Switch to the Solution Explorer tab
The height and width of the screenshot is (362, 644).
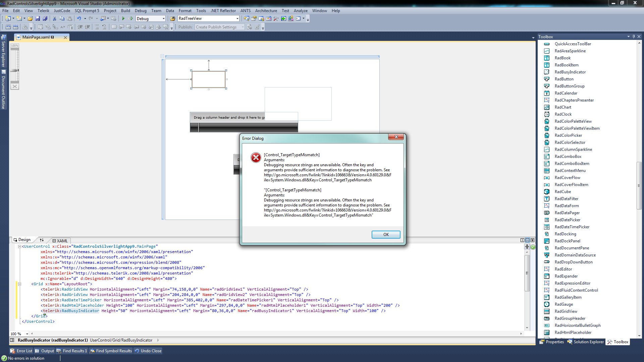pos(585,342)
